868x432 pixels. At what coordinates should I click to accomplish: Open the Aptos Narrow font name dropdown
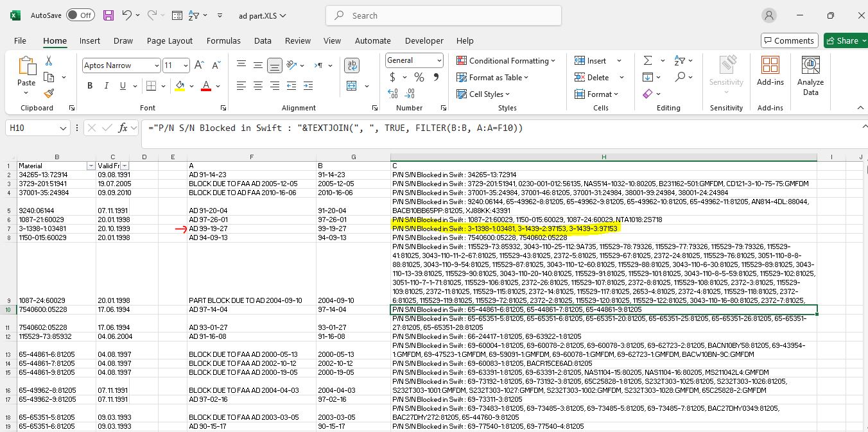point(157,65)
